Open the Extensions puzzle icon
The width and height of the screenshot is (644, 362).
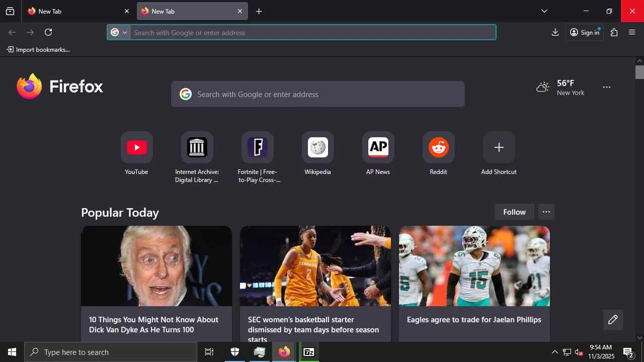614,32
